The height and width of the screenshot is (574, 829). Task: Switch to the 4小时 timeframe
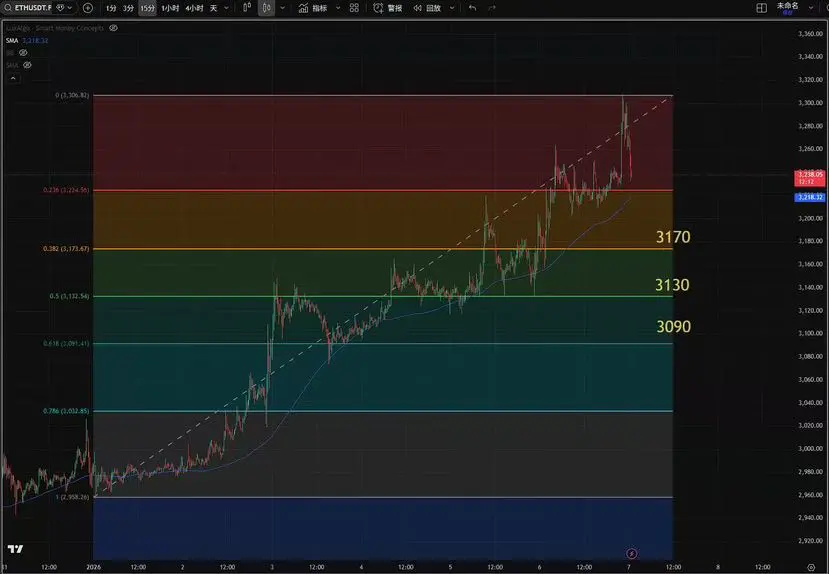tap(195, 8)
